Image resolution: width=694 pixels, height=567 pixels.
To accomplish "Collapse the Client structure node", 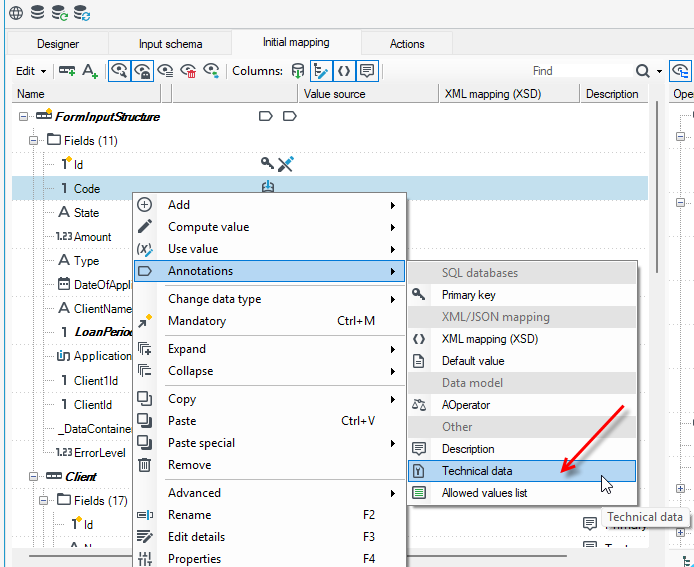I will (33, 476).
